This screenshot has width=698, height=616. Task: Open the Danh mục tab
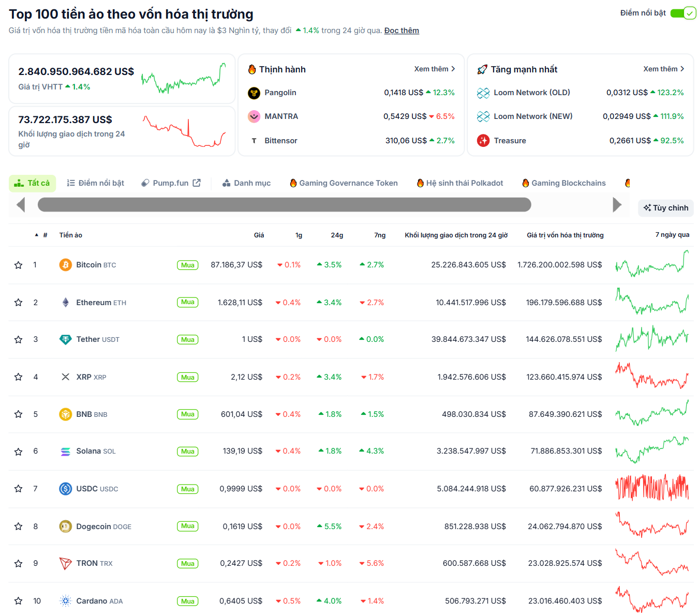tap(246, 183)
